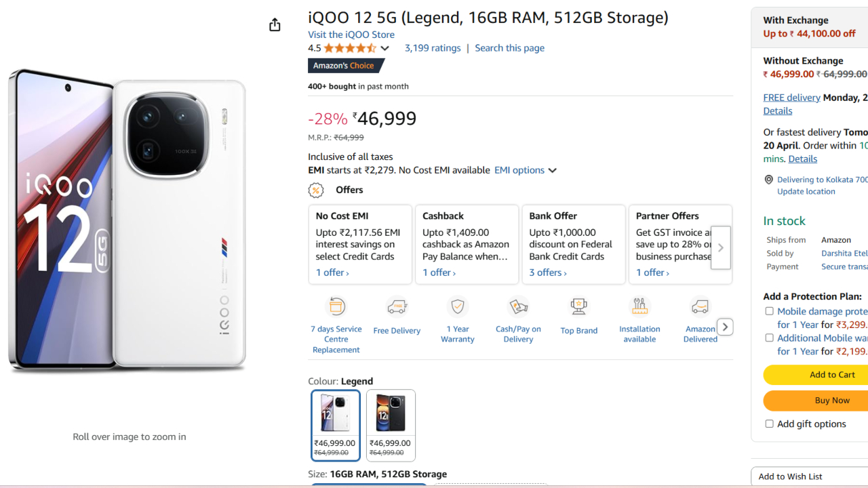This screenshot has height=488, width=868.
Task: Check the Additional Mobile warranty box
Action: pyautogui.click(x=769, y=338)
